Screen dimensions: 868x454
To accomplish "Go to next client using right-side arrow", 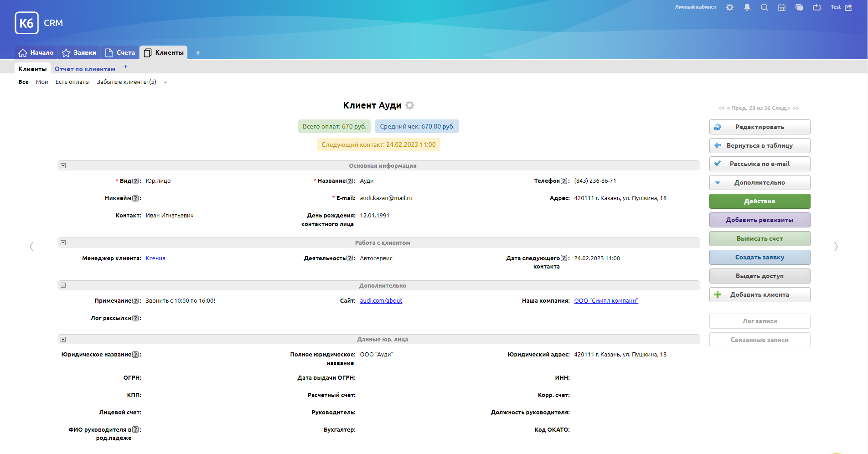I will [x=836, y=247].
